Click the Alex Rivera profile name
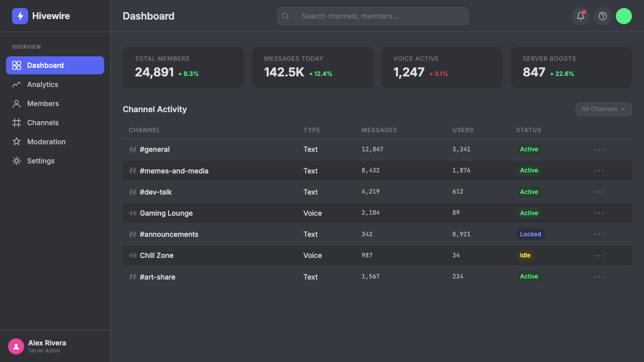Viewport: 644px width, 362px height. click(47, 343)
